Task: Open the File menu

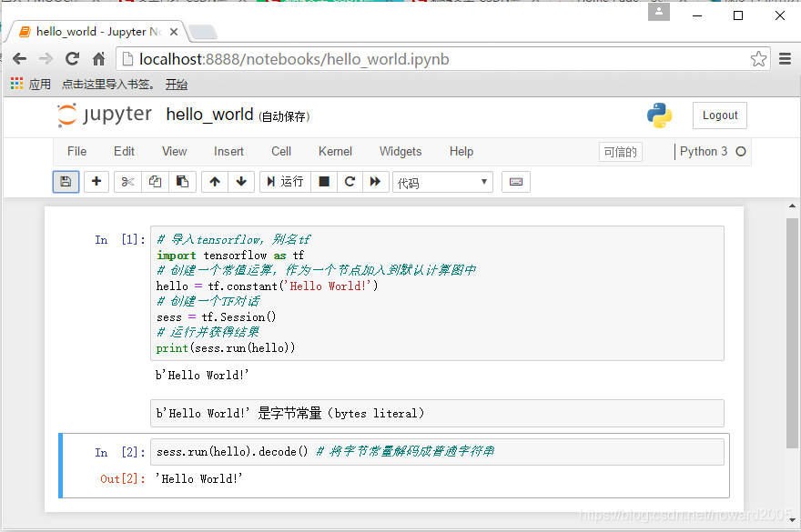Action: point(76,152)
